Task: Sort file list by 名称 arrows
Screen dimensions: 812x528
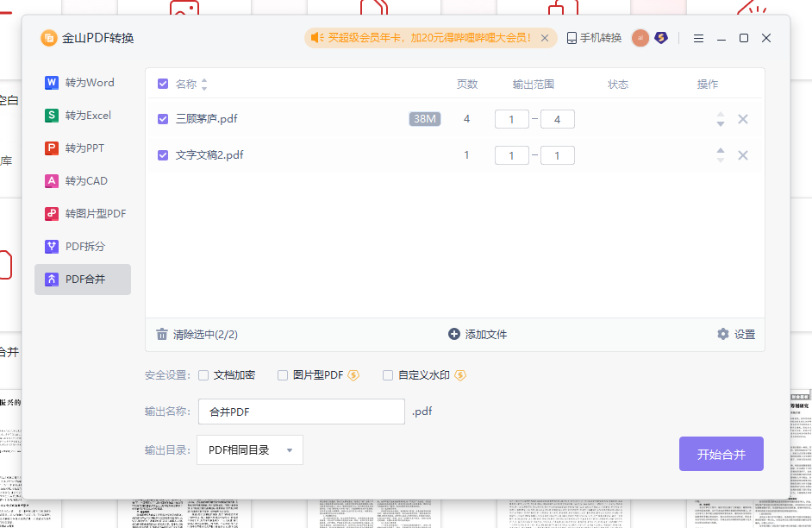Action: (x=204, y=84)
